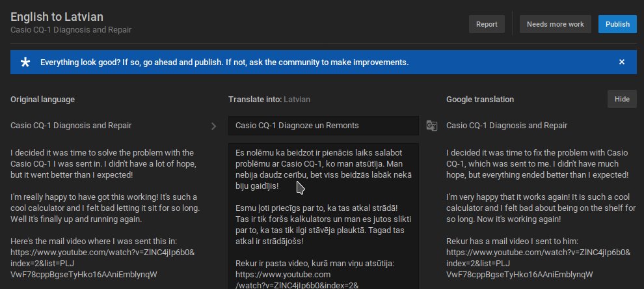Click the YouTube URL in the original description

[103, 263]
